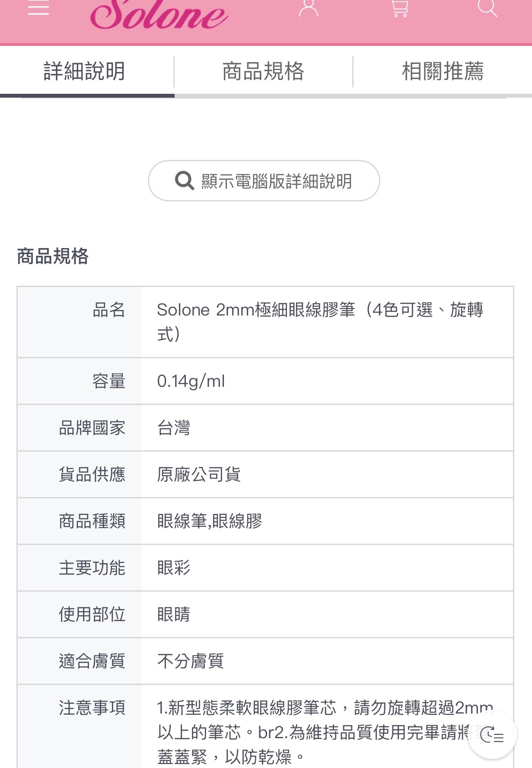The width and height of the screenshot is (532, 768).
Task: Open the shopping cart icon
Action: [x=399, y=8]
